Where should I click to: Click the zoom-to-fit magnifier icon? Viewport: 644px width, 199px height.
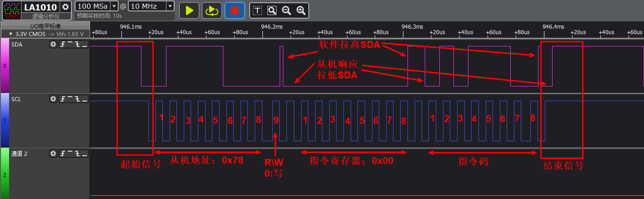272,10
